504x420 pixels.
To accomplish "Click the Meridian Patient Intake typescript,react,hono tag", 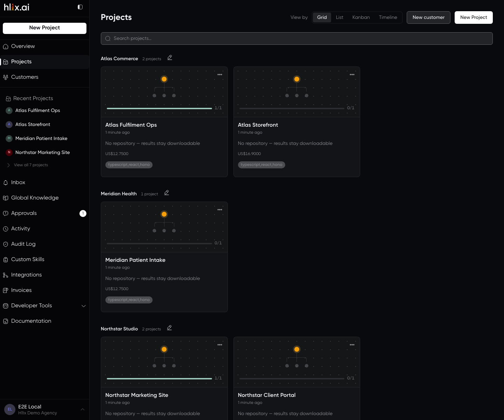I will tap(129, 300).
